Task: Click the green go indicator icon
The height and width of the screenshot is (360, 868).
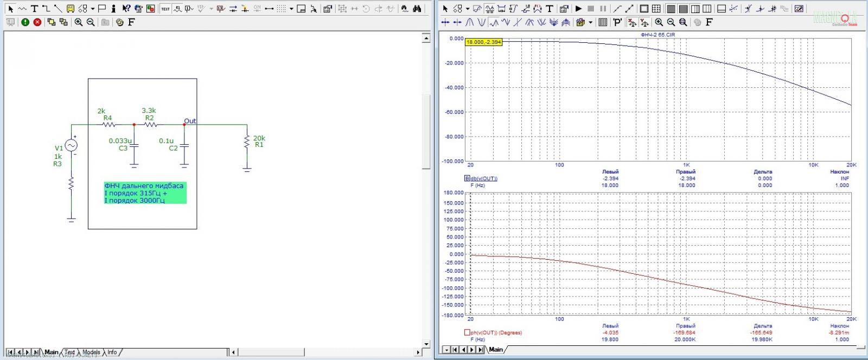Action: (25, 22)
